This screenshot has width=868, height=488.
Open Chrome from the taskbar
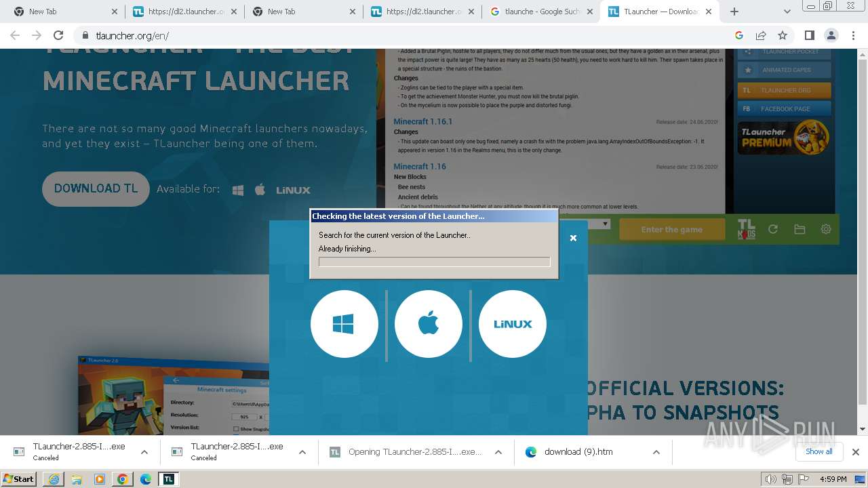click(123, 479)
